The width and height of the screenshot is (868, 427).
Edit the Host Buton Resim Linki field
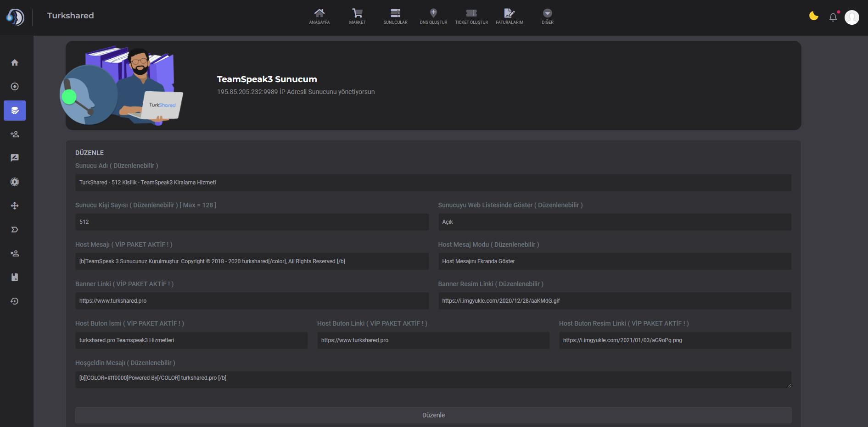tap(675, 340)
